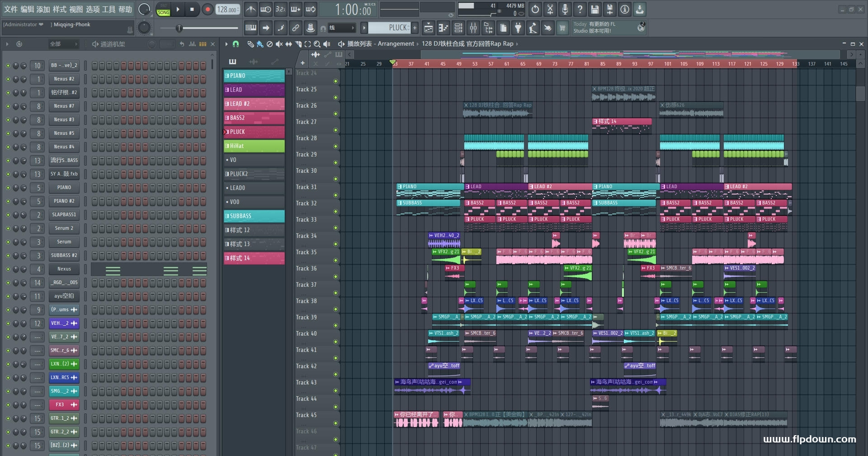The height and width of the screenshot is (456, 868).
Task: Toggle the SONG/PAT mode switch
Action: pos(163,9)
